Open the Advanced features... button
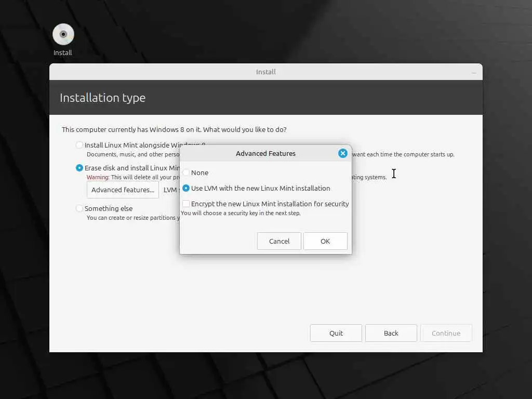Image resolution: width=532 pixels, height=399 pixels. [123, 190]
